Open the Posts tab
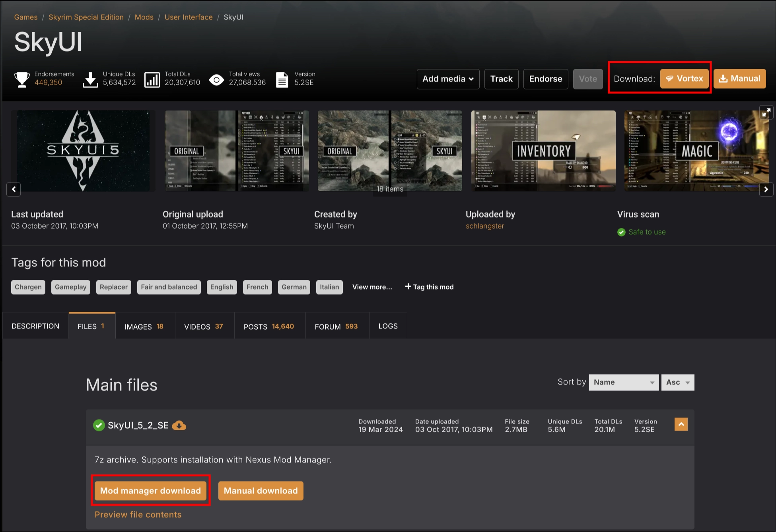776x532 pixels. coord(269,326)
